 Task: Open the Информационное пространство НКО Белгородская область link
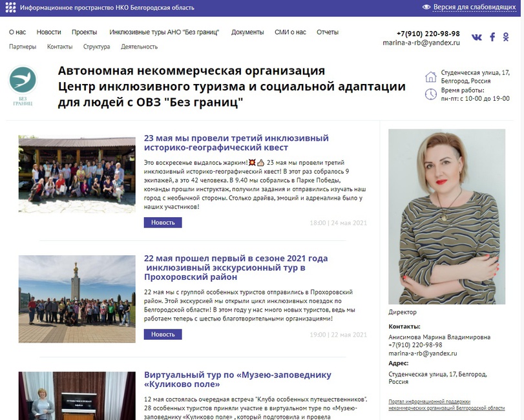(107, 7)
